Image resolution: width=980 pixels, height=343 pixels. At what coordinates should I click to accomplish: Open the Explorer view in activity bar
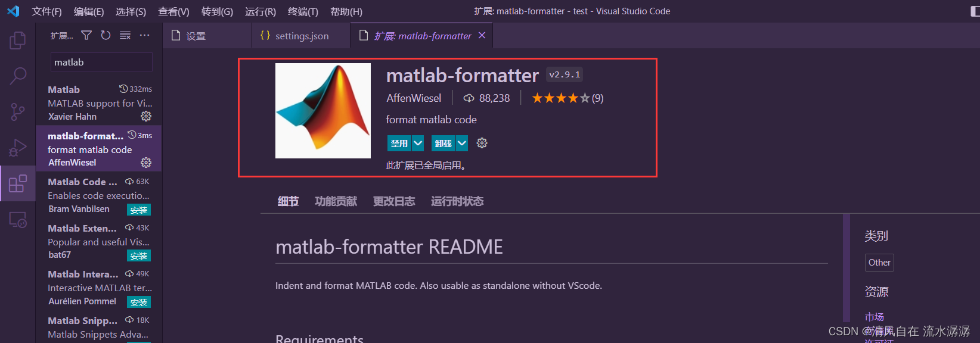[x=18, y=40]
